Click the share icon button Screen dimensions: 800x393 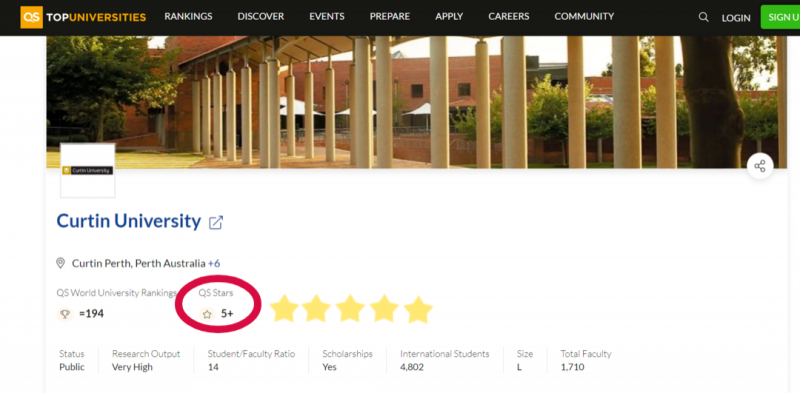[x=760, y=166]
